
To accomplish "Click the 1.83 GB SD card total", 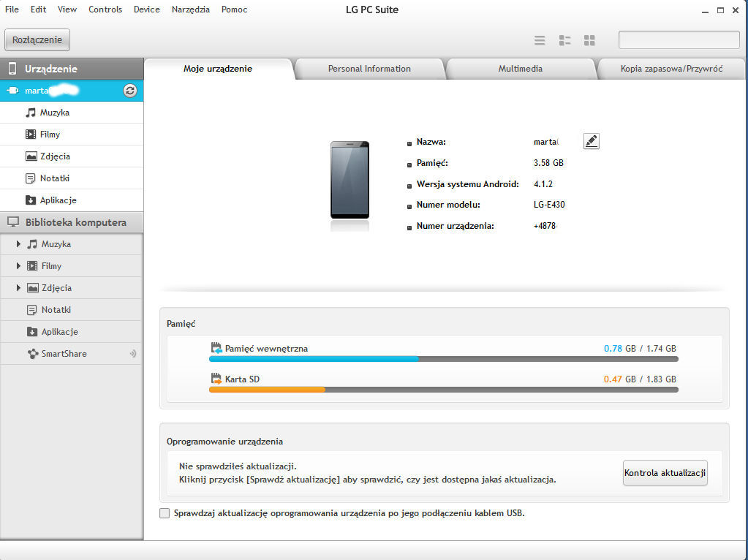I will 661,379.
